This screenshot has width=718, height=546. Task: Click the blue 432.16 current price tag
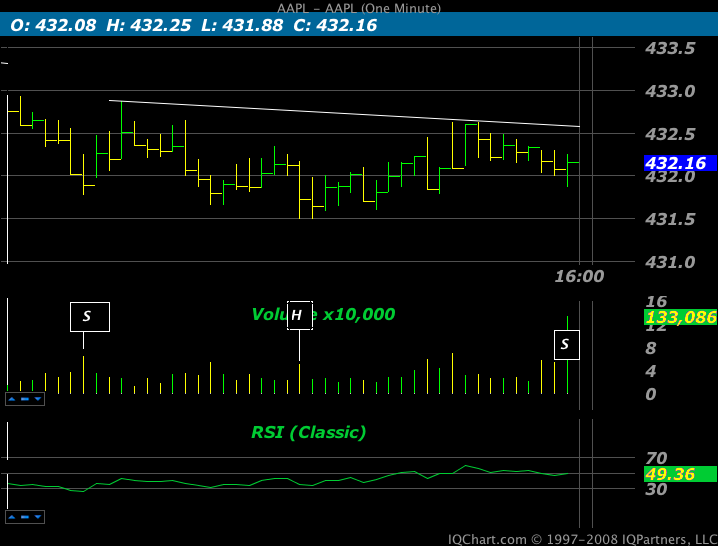tap(680, 163)
